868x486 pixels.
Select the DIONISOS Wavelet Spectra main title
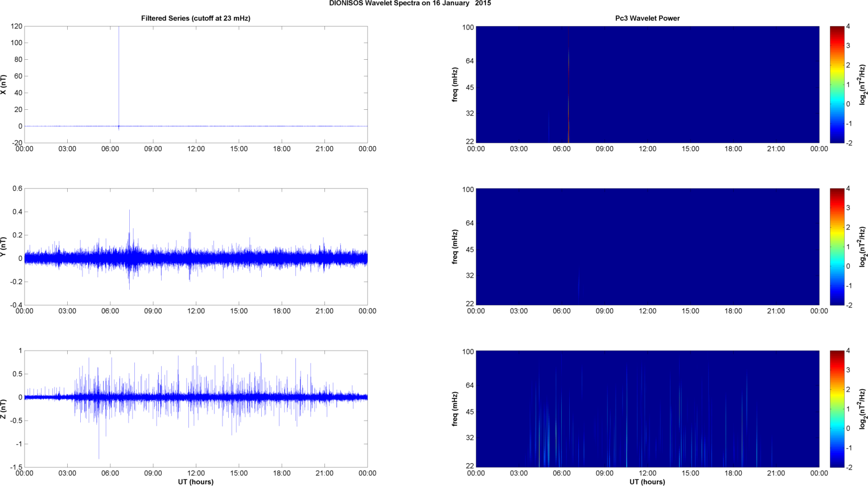pos(410,3)
